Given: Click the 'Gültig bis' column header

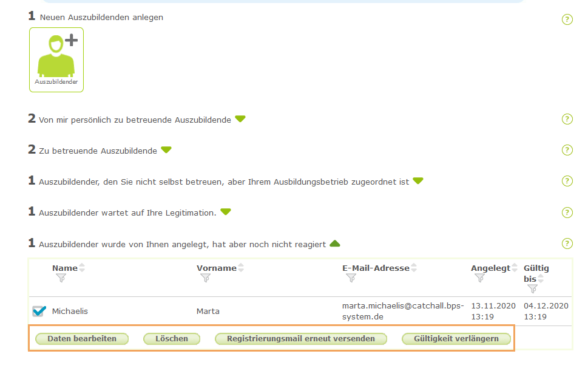Looking at the screenshot, I should 536,273.
